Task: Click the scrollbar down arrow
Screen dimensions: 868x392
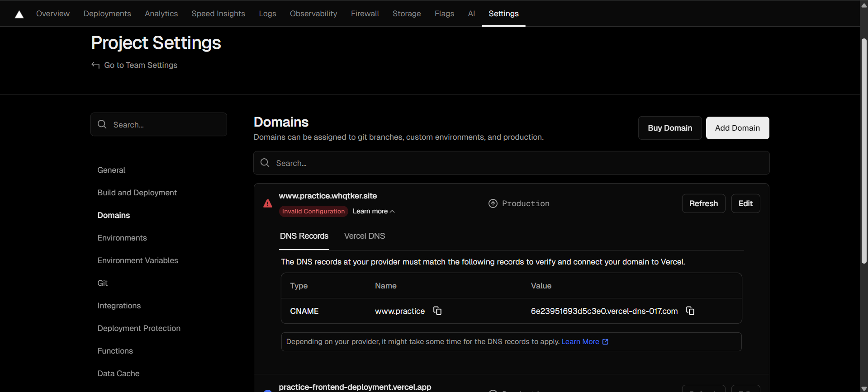Action: [x=864, y=388]
